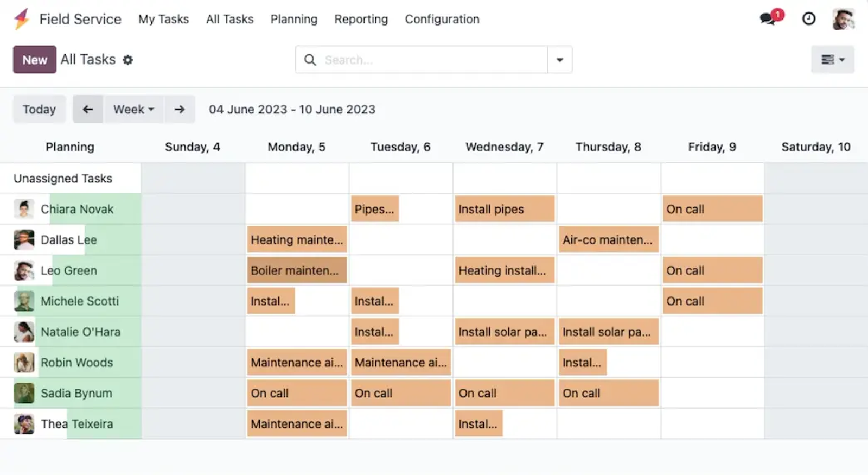Open messages via the chat bubble icon
The height and width of the screenshot is (475, 868).
(x=767, y=19)
